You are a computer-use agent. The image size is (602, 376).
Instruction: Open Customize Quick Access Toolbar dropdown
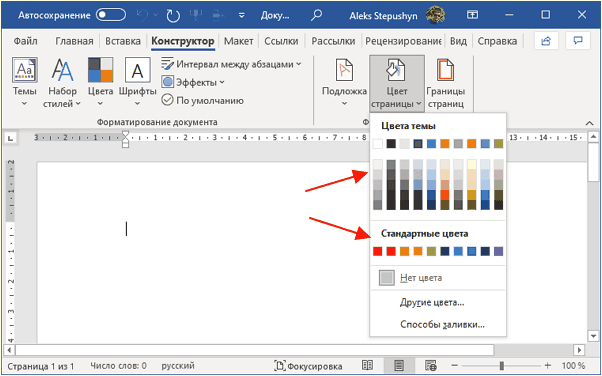coord(241,16)
